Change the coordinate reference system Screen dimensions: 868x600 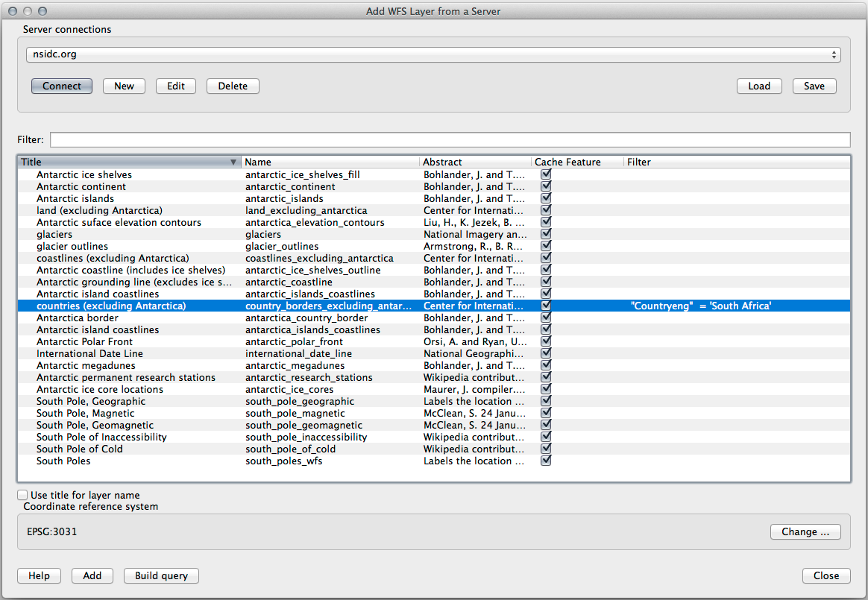(x=805, y=531)
